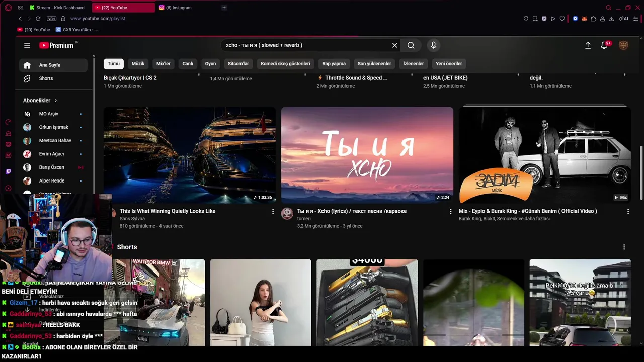Open options menu for Winning Quietly video
This screenshot has width=644, height=362.
click(273, 212)
